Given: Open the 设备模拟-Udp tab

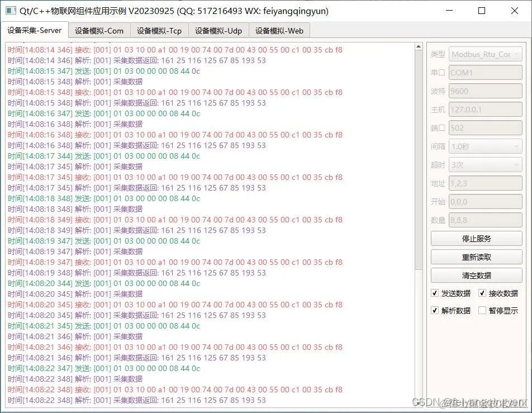Looking at the screenshot, I should coord(218,31).
